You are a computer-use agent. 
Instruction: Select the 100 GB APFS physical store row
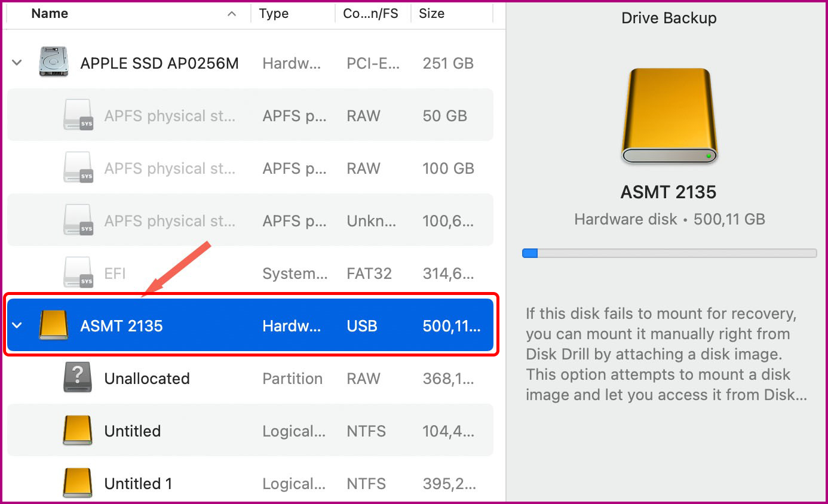tap(239, 168)
